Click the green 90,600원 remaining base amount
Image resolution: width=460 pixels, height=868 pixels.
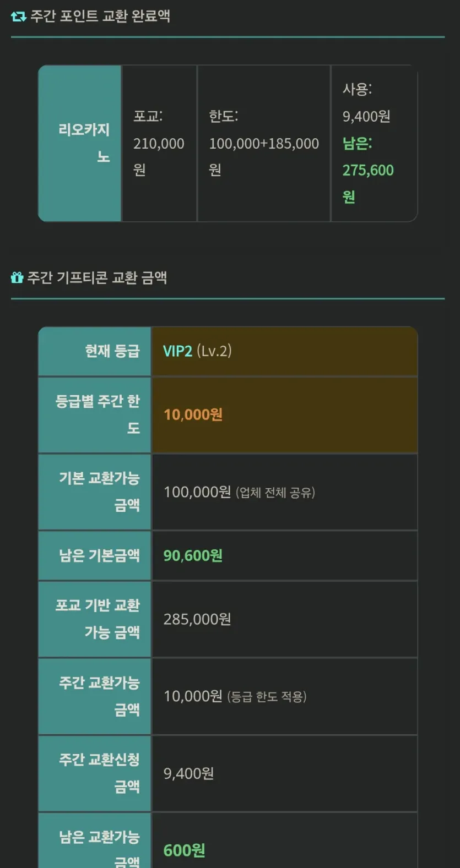193,555
